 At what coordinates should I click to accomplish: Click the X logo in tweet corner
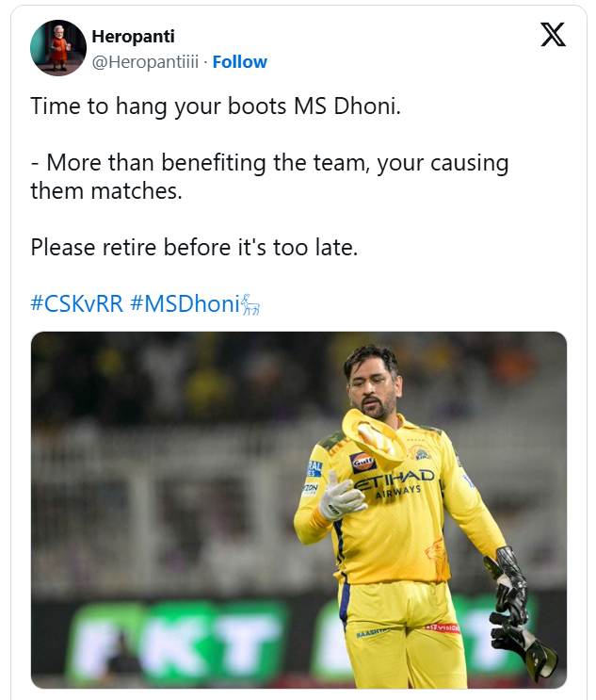[553, 35]
